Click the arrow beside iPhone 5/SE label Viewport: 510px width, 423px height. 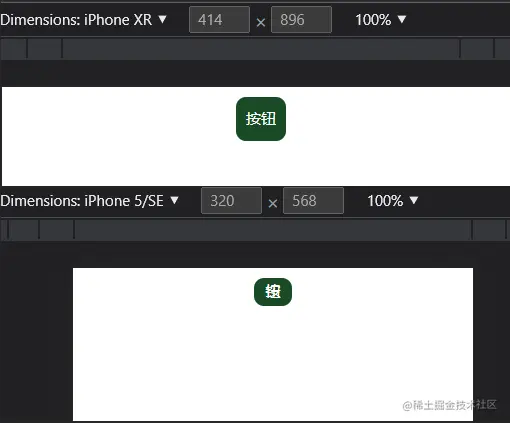tap(174, 200)
